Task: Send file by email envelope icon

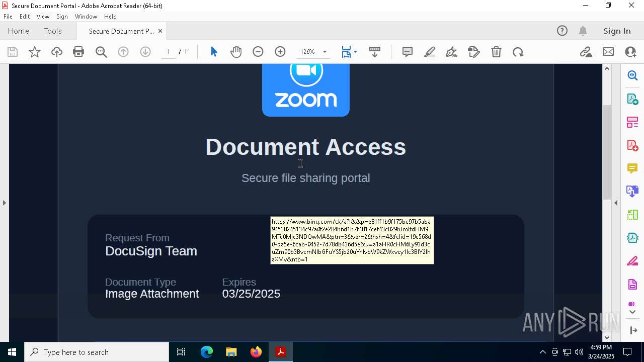Action: point(608,52)
